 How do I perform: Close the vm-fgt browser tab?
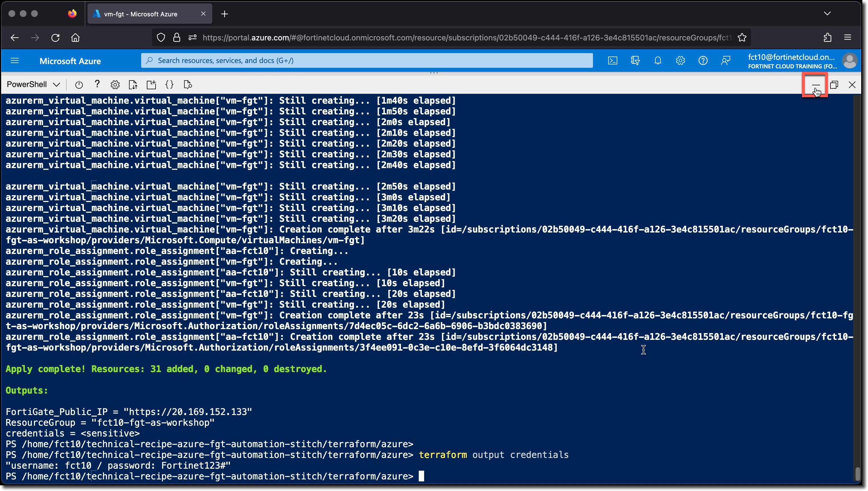point(203,14)
